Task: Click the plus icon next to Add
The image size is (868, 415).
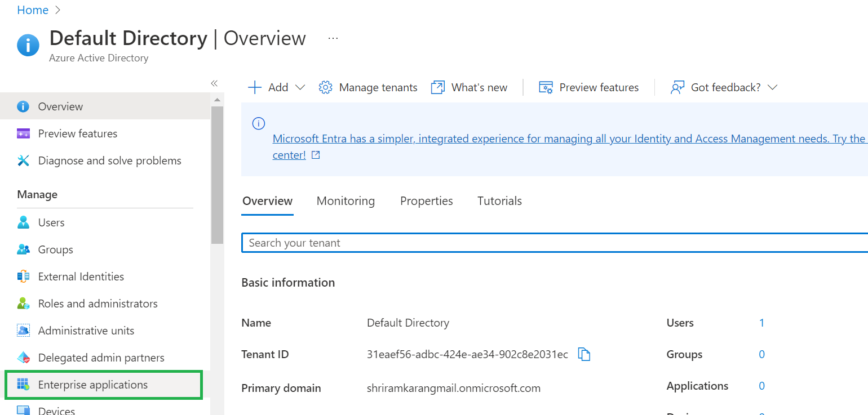Action: pyautogui.click(x=255, y=87)
